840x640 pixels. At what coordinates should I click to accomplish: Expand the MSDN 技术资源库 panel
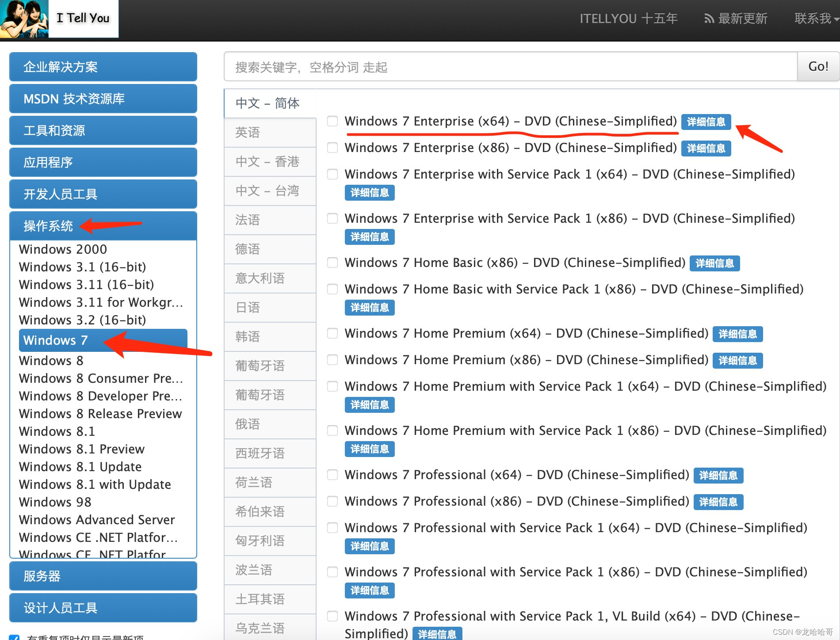coord(103,99)
